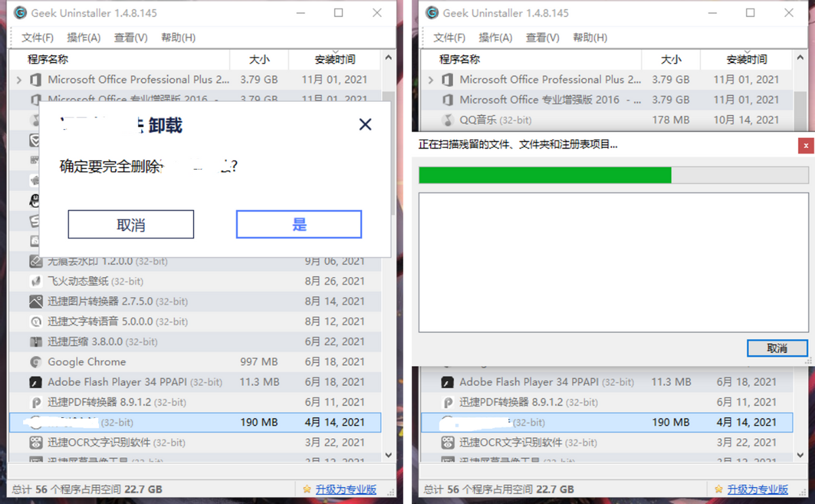Click Adobe Flash Player icon in right window
This screenshot has width=815, height=504.
tap(448, 382)
